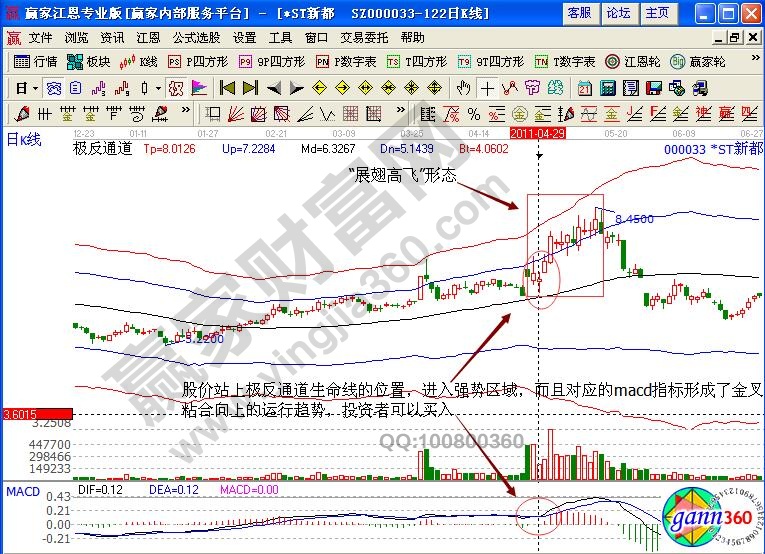
Task: Open the 公式选股 menu
Action: pos(197,37)
